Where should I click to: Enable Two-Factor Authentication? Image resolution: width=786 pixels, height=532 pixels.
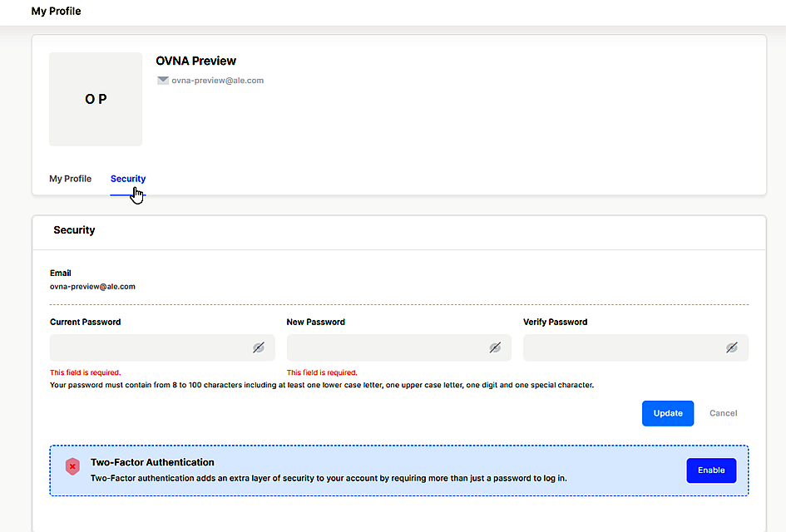pyautogui.click(x=711, y=470)
